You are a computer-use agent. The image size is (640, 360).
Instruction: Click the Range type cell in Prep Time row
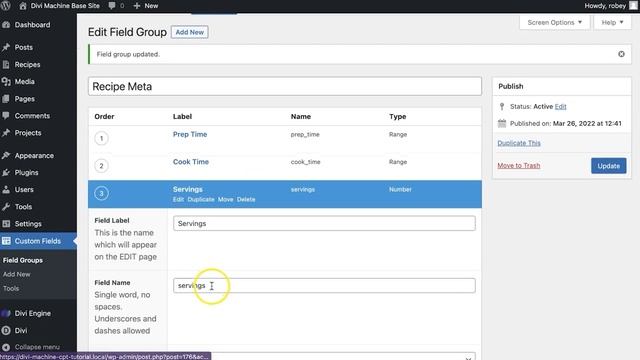(398, 134)
